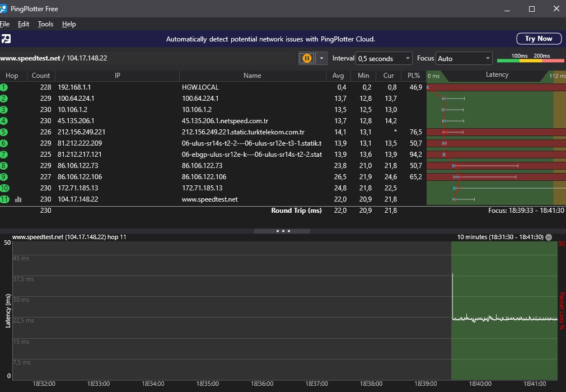
Task: Click packet loss value 94,2 for hop 7
Action: click(416, 155)
